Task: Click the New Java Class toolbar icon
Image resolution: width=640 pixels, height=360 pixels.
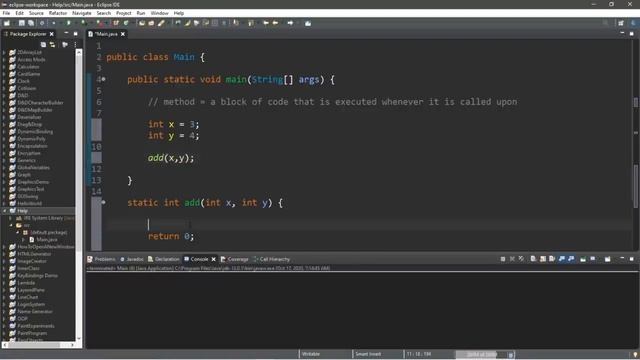Action: point(126,23)
